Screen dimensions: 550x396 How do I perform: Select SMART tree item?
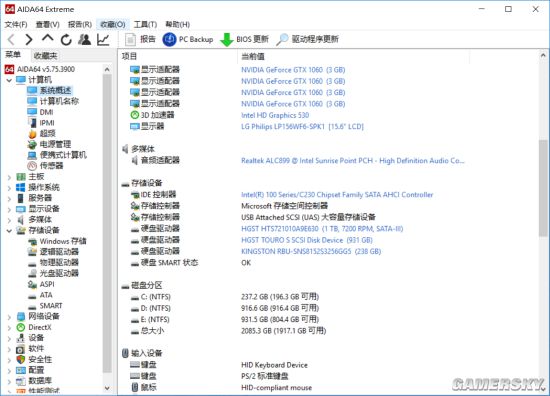pyautogui.click(x=45, y=306)
